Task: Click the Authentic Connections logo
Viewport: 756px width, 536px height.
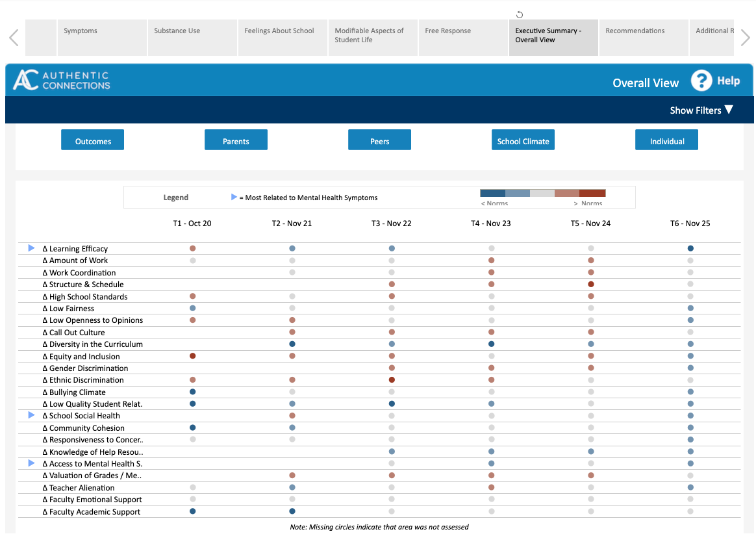Action: (62, 81)
